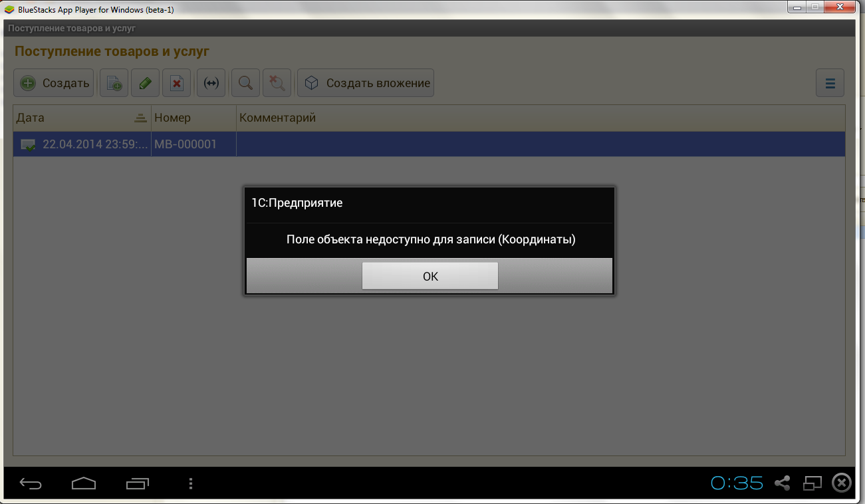Click the delete document red X icon
This screenshot has height=504, width=865.
click(177, 83)
